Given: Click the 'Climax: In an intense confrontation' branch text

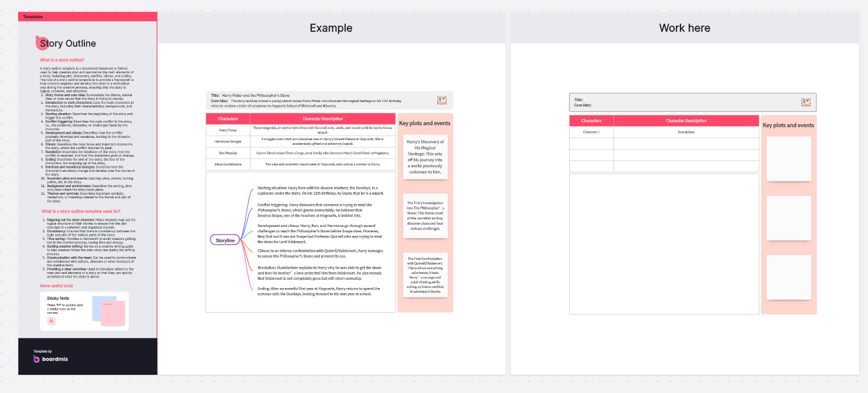Looking at the screenshot, I should tap(319, 253).
